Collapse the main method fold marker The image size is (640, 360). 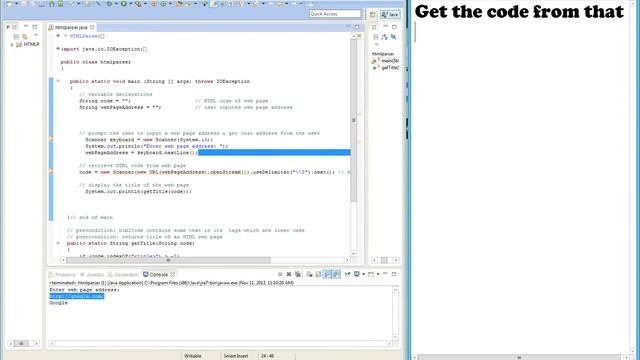[x=58, y=81]
